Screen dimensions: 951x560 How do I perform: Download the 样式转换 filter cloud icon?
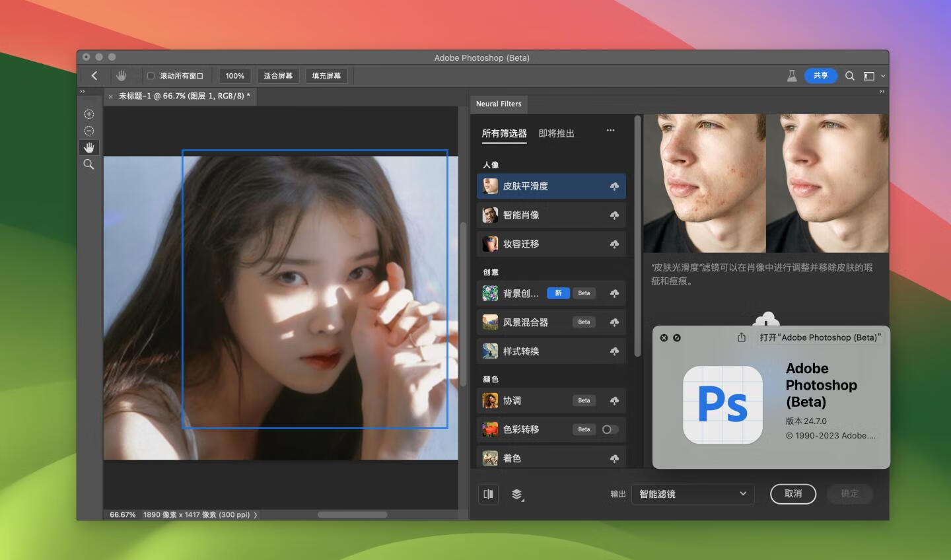click(614, 351)
